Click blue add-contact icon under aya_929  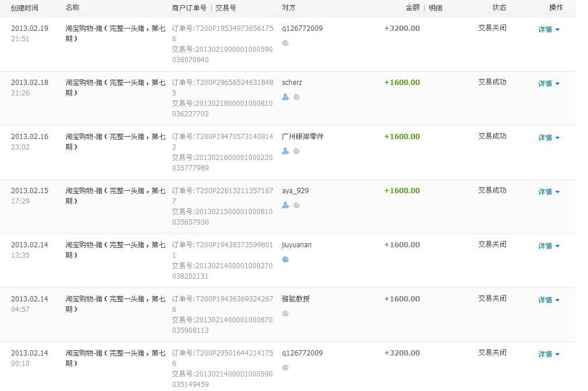(285, 205)
